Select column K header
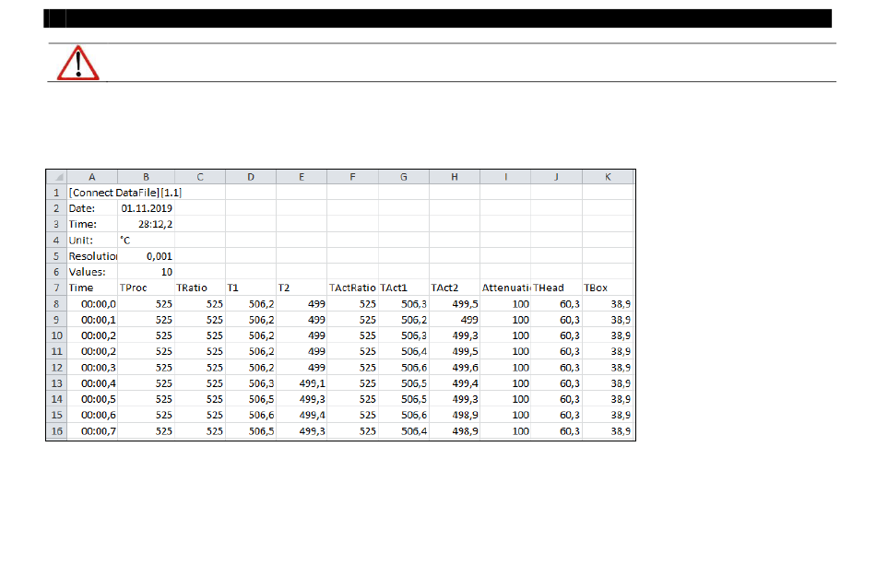876x588 pixels. click(x=608, y=177)
